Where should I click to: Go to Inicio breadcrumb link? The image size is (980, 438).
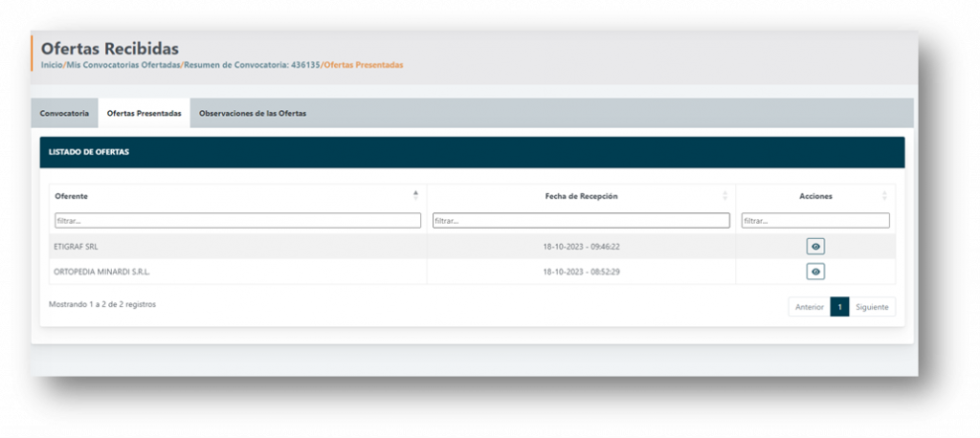point(52,64)
